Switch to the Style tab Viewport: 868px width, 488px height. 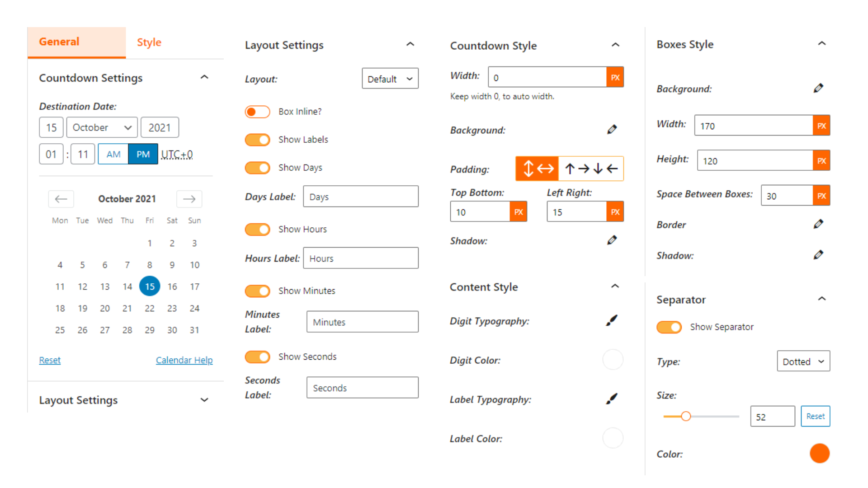149,42
